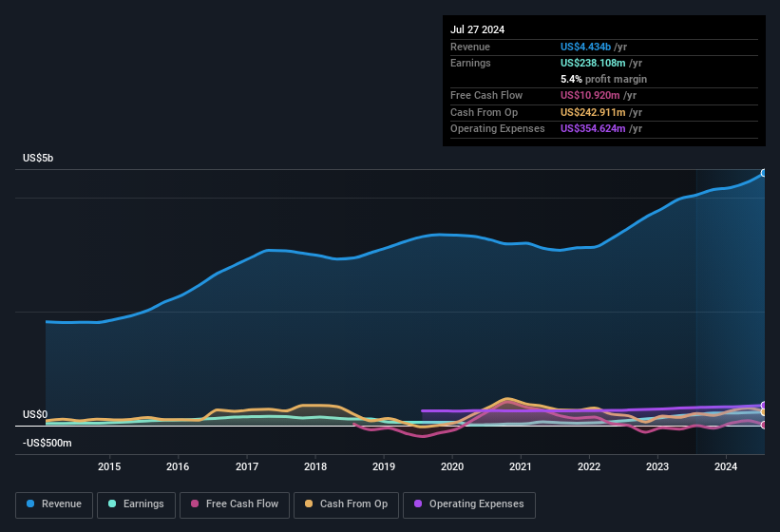Click the 2015 label on the x-axis

109,466
